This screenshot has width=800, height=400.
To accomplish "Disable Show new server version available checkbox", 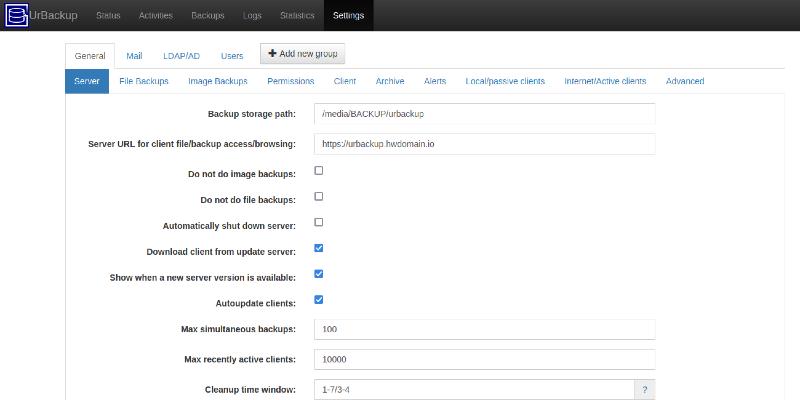I will click(x=319, y=274).
